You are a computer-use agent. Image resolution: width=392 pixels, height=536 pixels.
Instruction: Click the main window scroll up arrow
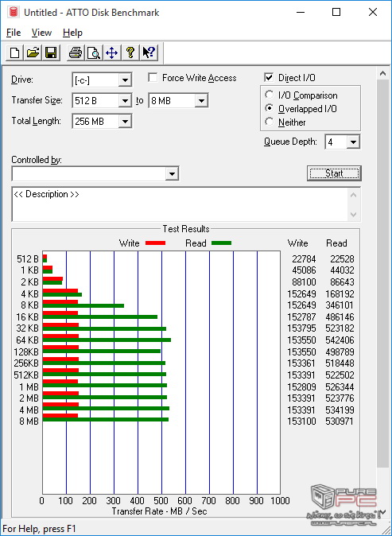click(382, 73)
